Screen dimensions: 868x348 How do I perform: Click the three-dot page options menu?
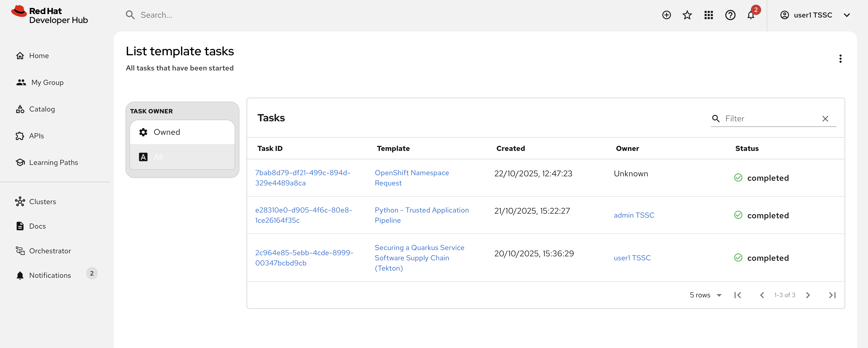(x=840, y=59)
